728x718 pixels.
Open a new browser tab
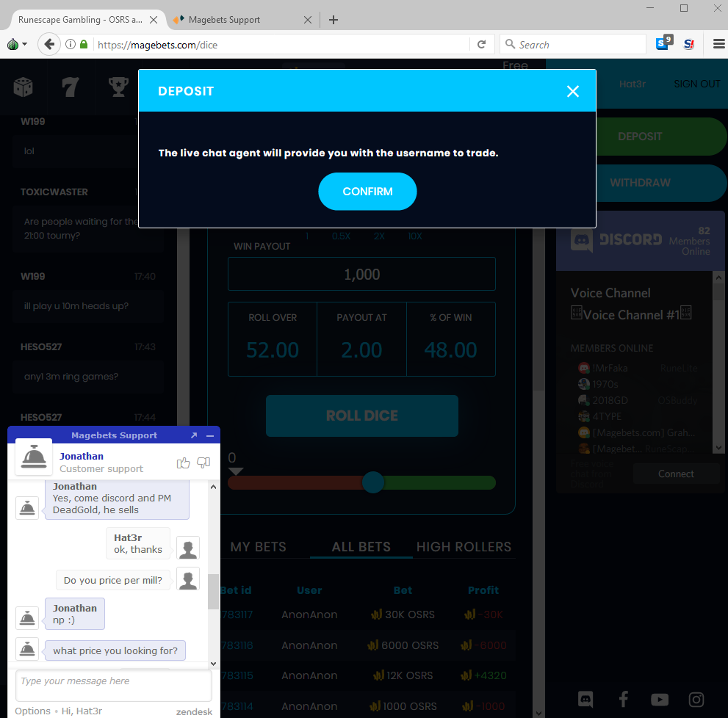coord(334,20)
